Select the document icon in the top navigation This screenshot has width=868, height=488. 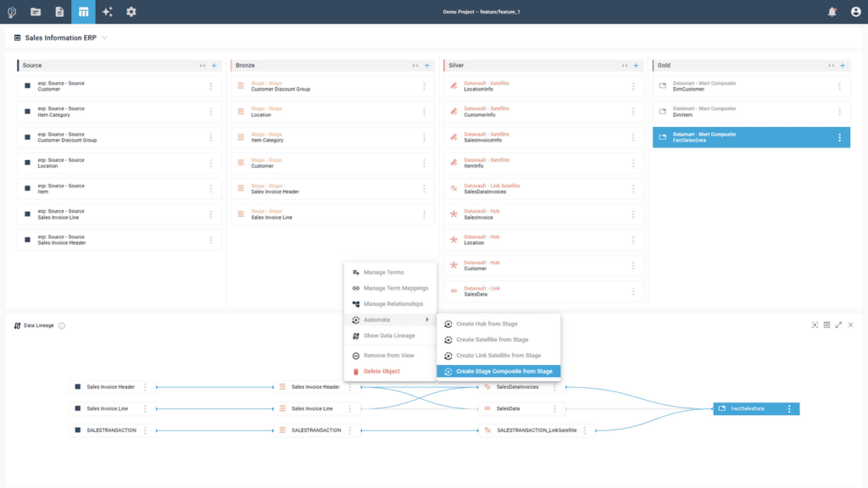[58, 11]
